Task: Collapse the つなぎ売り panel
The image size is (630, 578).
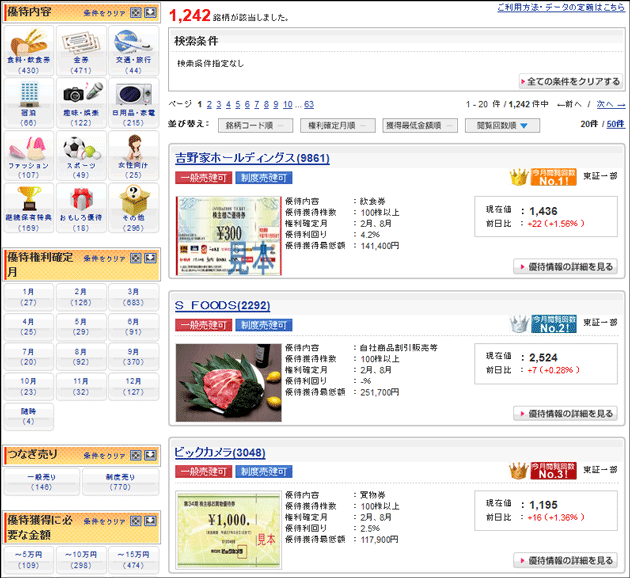Action: point(150,455)
